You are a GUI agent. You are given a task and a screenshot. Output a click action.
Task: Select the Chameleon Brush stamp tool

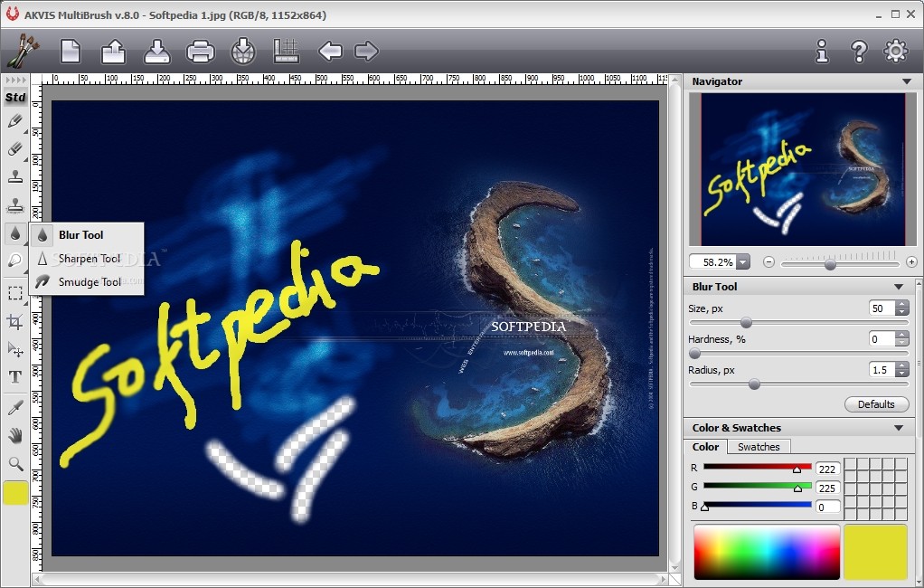pyautogui.click(x=15, y=204)
